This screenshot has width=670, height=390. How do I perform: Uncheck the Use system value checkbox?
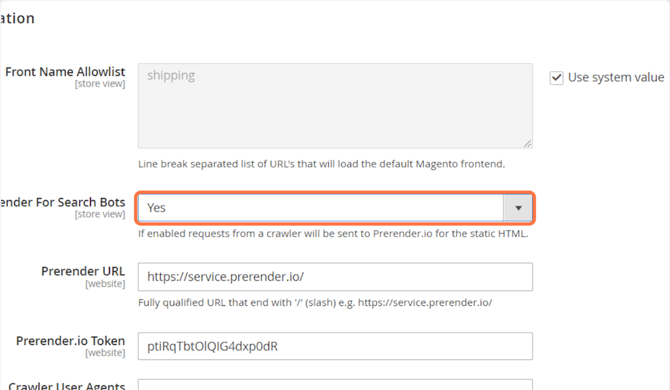(x=556, y=78)
